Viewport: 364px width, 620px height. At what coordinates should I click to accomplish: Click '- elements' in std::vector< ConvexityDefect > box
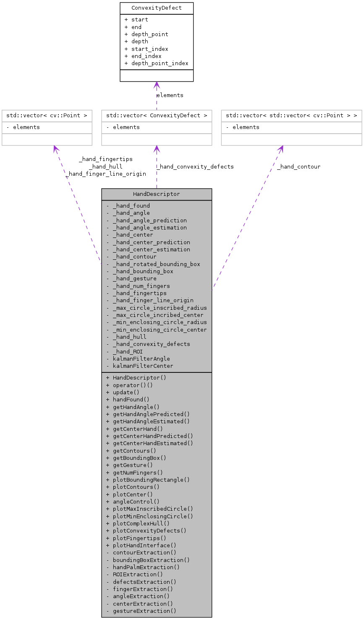click(x=123, y=127)
